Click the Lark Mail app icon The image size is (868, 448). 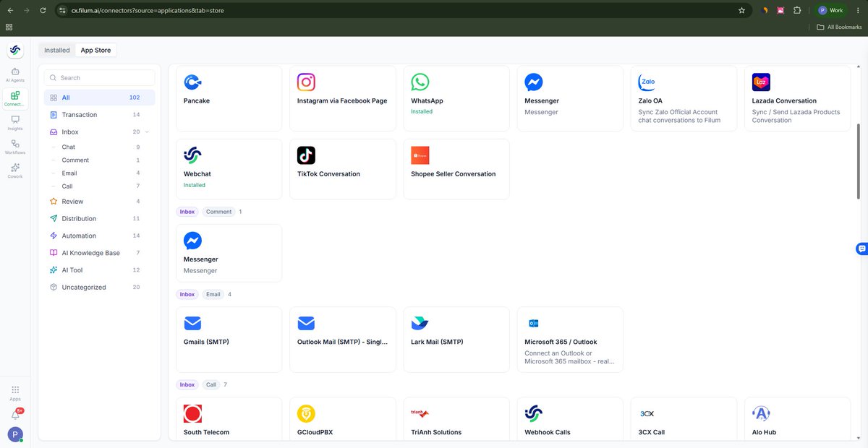click(420, 323)
